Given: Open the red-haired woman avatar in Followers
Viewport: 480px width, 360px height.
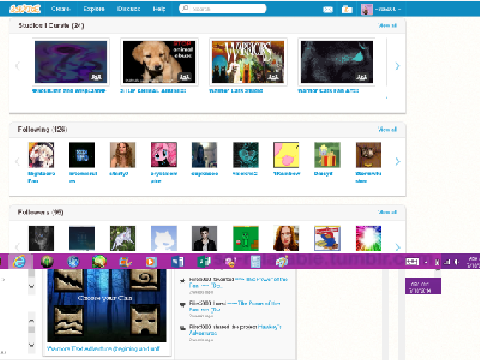Looking at the screenshot, I should (x=286, y=239).
